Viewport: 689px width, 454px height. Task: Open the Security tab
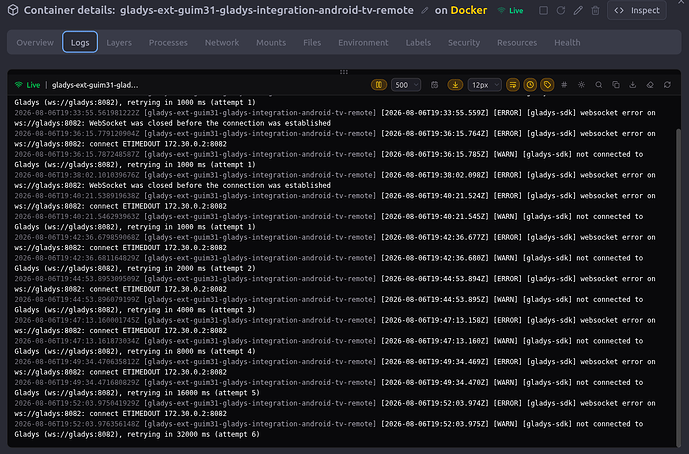click(x=464, y=43)
